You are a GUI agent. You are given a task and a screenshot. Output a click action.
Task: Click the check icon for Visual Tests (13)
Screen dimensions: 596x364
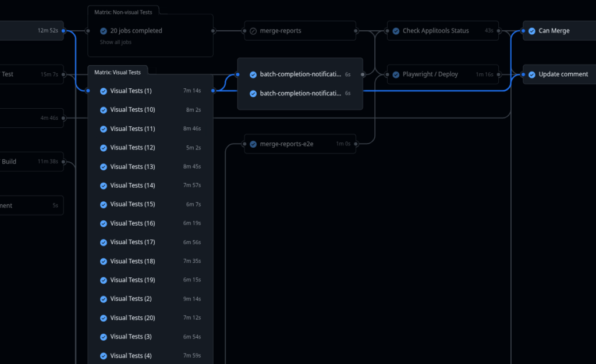pos(104,167)
